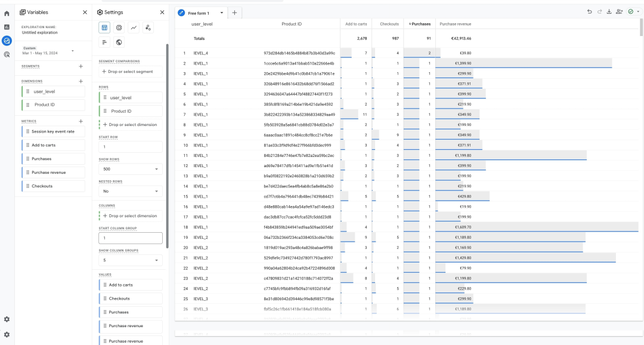This screenshot has width=644, height=345.
Task: Add a new segment with the plus icon
Action: tap(81, 66)
